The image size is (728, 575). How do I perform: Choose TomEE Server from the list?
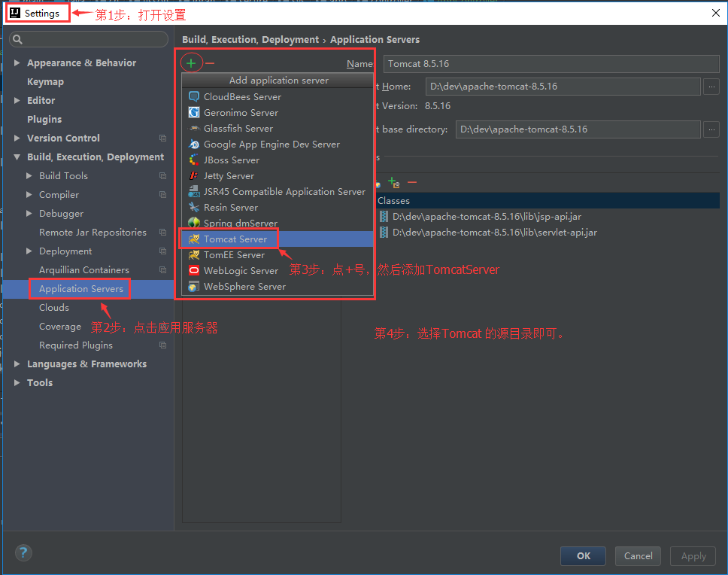278,255
